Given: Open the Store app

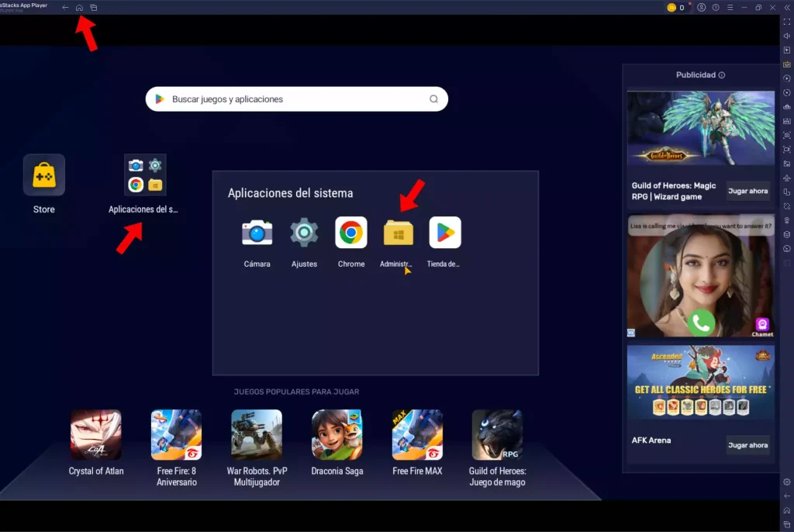Looking at the screenshot, I should pyautogui.click(x=44, y=174).
